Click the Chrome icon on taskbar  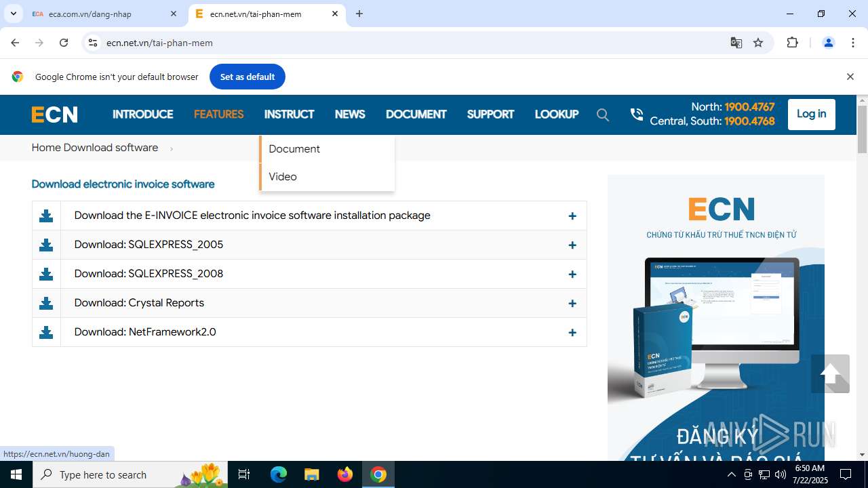click(378, 474)
